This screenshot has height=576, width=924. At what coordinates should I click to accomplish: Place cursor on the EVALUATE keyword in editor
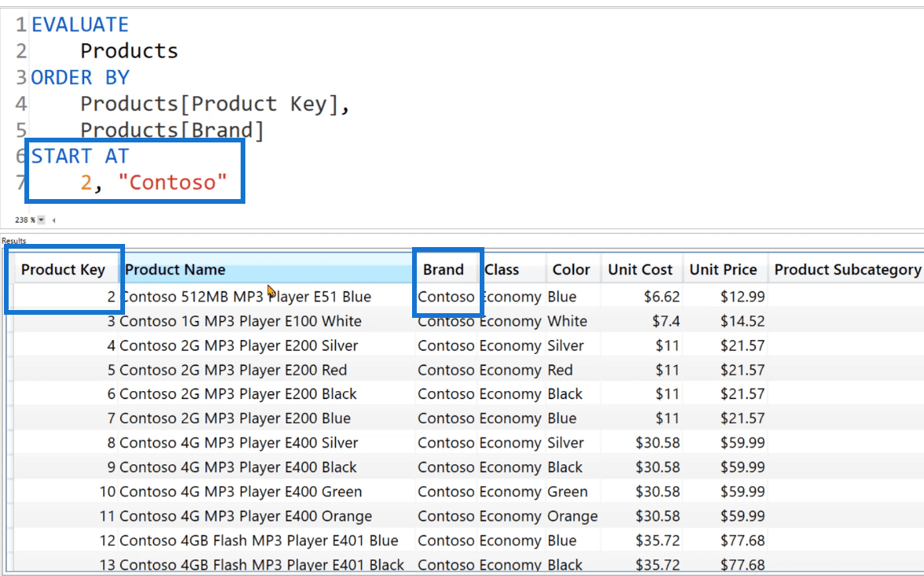80,24
